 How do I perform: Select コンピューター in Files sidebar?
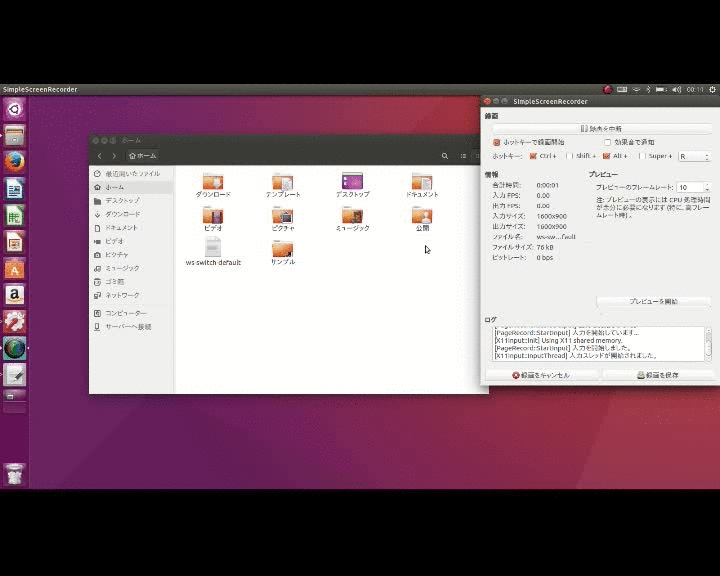pyautogui.click(x=131, y=313)
